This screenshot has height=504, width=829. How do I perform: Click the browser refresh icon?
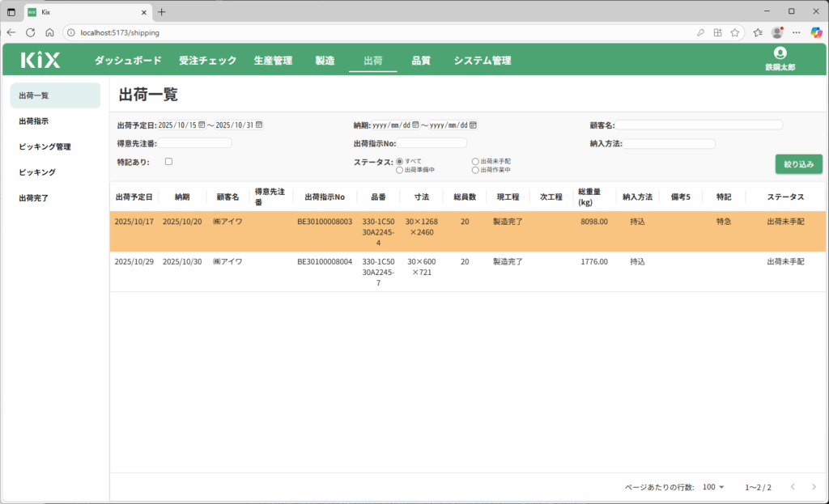(31, 32)
